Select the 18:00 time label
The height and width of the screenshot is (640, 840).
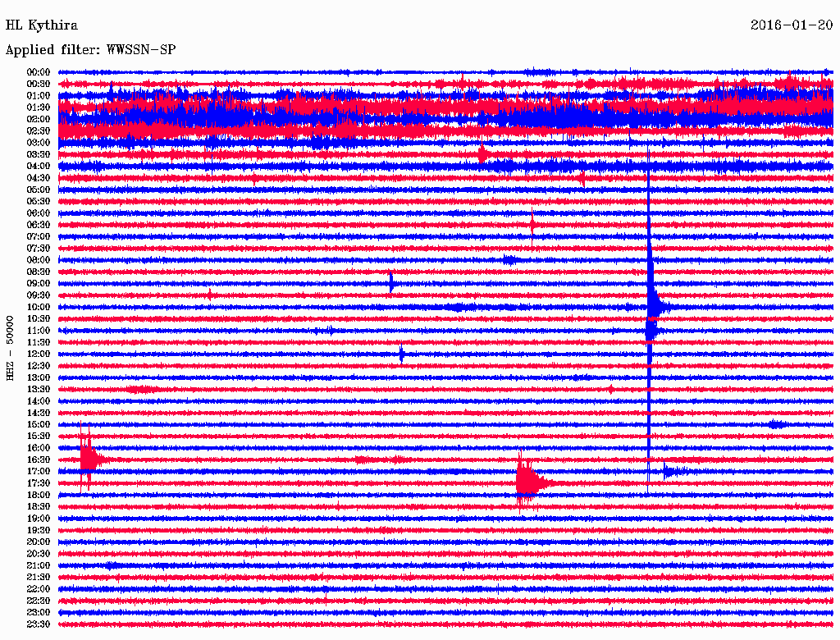[x=39, y=496]
